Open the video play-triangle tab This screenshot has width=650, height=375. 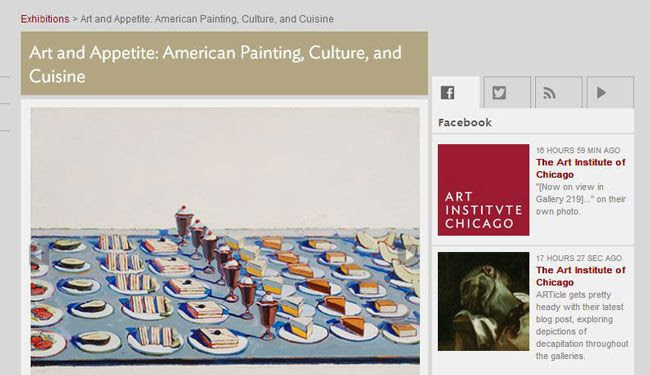(x=601, y=92)
